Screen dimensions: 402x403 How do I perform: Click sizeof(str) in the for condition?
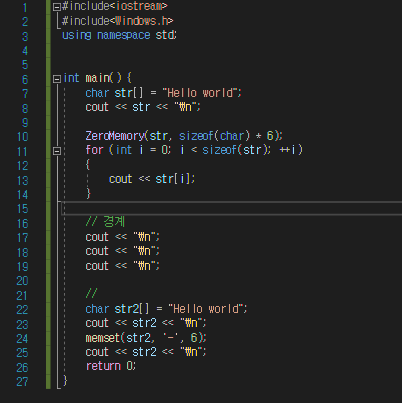235,150
